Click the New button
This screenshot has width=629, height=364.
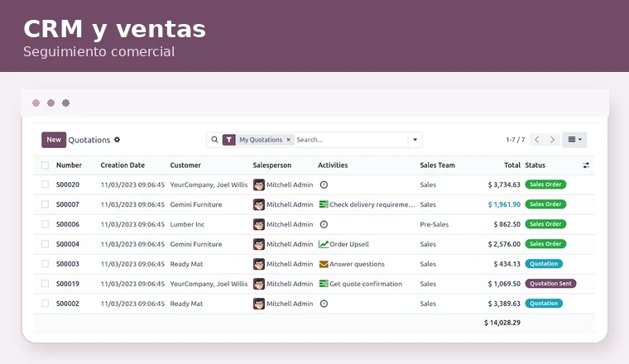click(x=54, y=140)
